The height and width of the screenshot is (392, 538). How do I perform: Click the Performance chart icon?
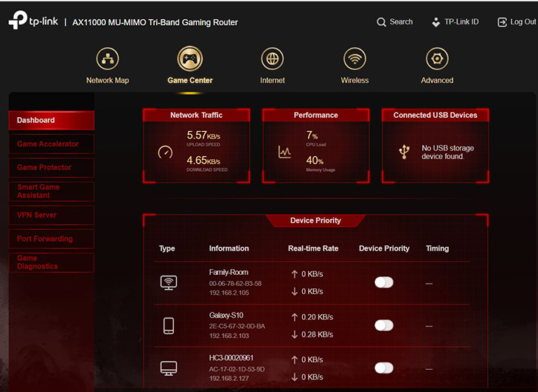(284, 152)
